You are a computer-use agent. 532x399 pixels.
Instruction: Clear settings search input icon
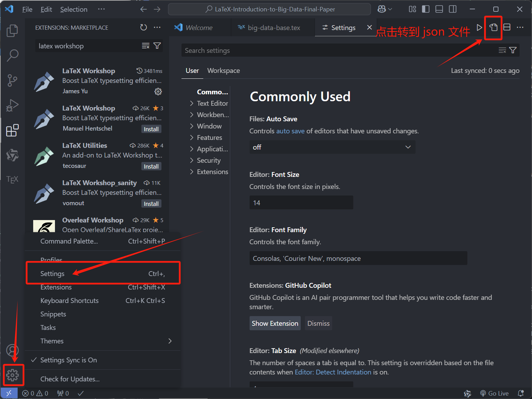coord(502,50)
